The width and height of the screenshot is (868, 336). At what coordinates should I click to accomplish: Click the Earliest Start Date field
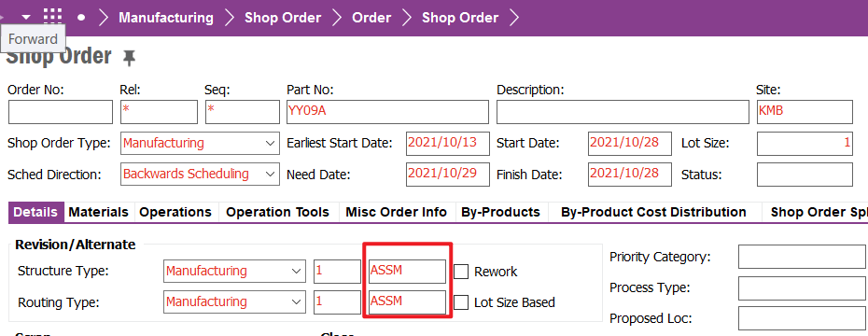(x=448, y=144)
